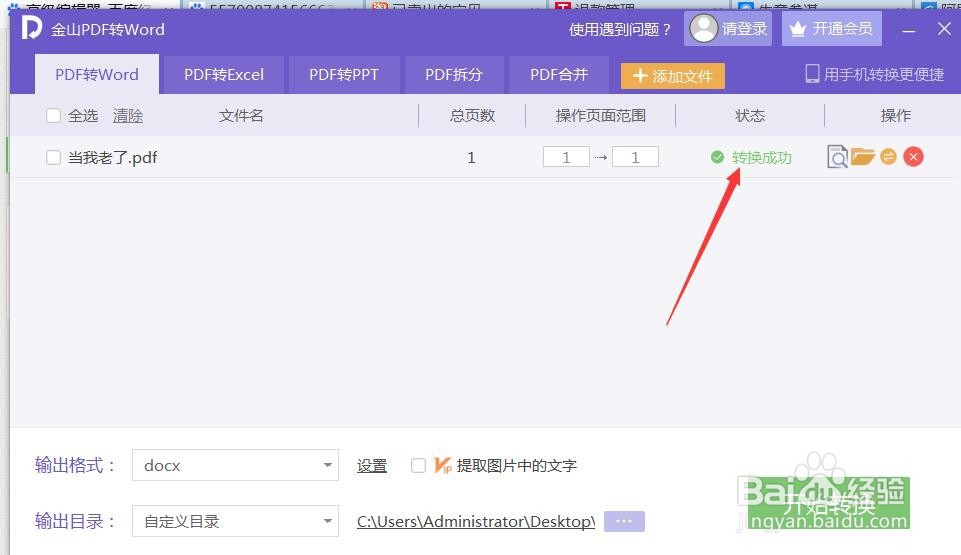The width and height of the screenshot is (961, 555).
Task: Click the 请登录 login button
Action: click(x=728, y=28)
